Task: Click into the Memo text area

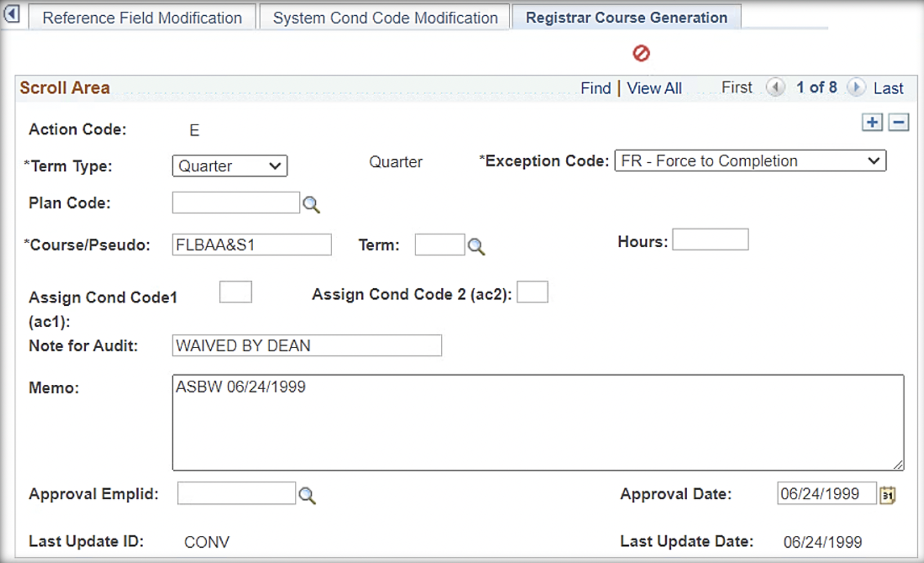Action: click(538, 422)
